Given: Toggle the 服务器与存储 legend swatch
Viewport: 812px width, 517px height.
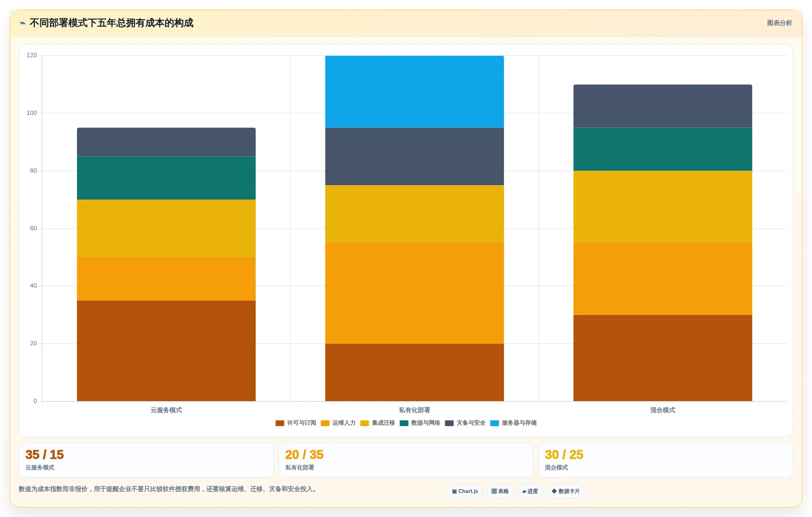Looking at the screenshot, I should pyautogui.click(x=494, y=423).
